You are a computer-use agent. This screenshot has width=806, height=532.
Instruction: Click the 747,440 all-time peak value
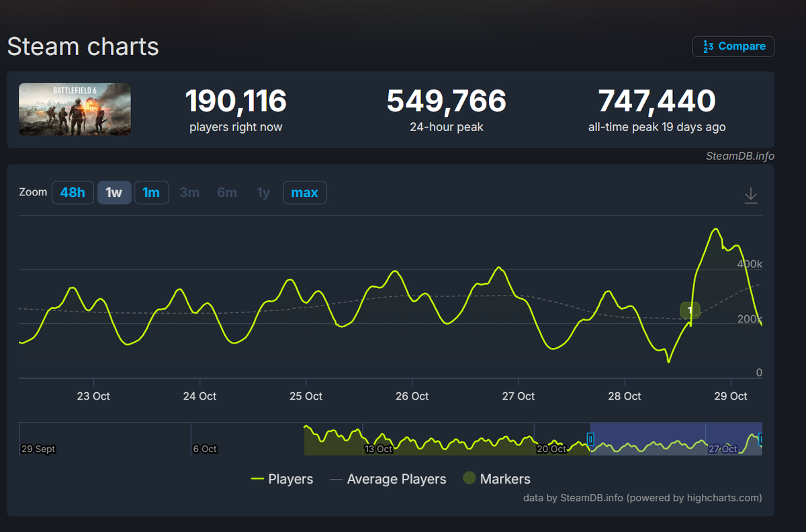[657, 101]
